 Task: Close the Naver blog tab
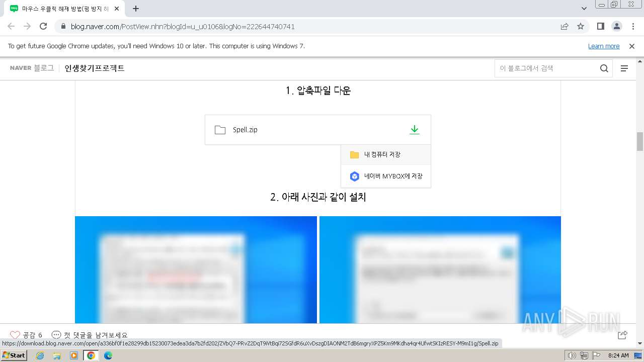coord(117,9)
